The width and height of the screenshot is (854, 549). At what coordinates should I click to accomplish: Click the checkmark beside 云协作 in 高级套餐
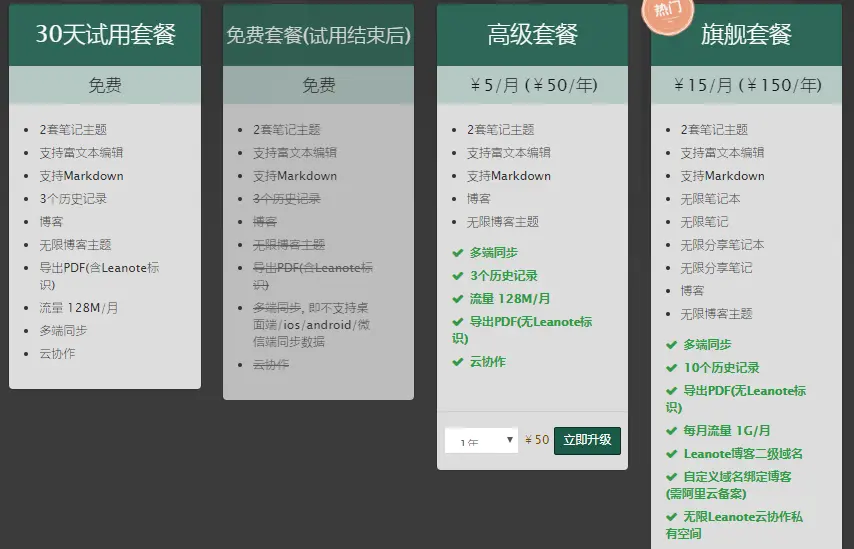(x=458, y=362)
